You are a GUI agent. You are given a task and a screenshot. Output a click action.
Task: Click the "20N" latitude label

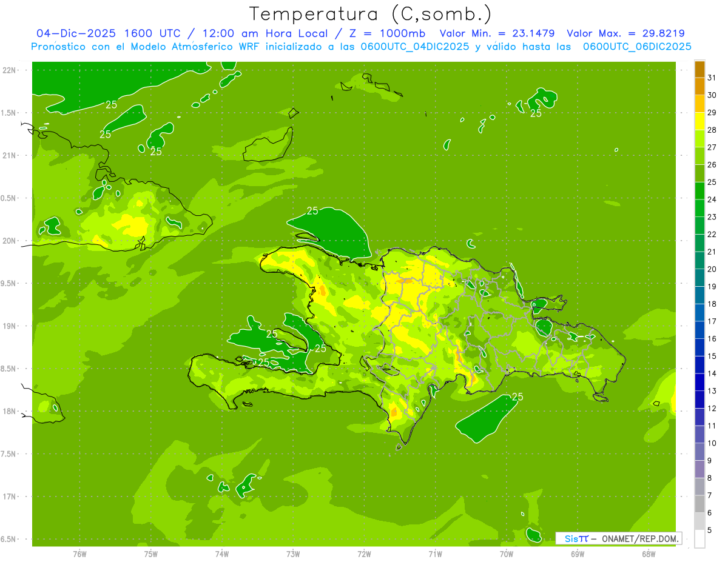point(8,241)
